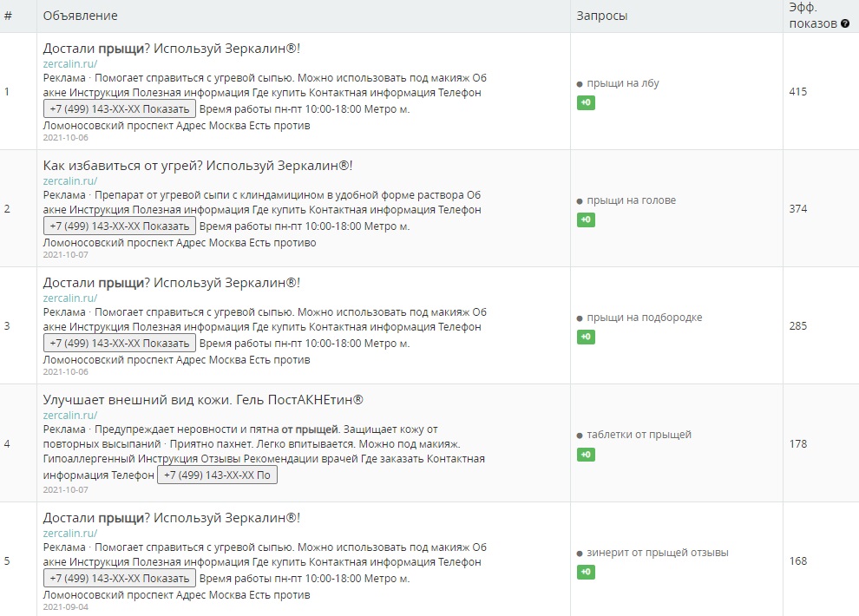Show phone number in third ad
This screenshot has height=616, width=859.
(120, 344)
